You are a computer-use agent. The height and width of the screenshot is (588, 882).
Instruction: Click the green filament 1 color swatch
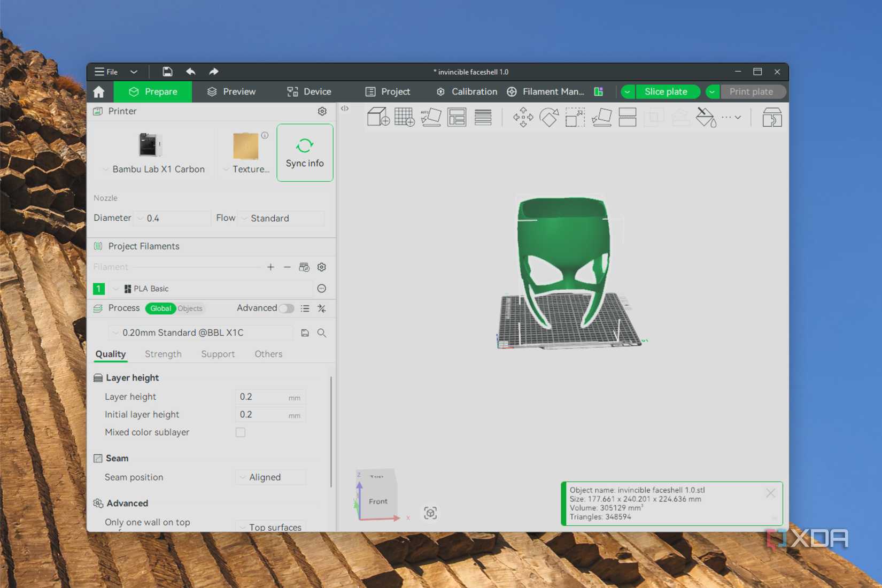(x=99, y=289)
